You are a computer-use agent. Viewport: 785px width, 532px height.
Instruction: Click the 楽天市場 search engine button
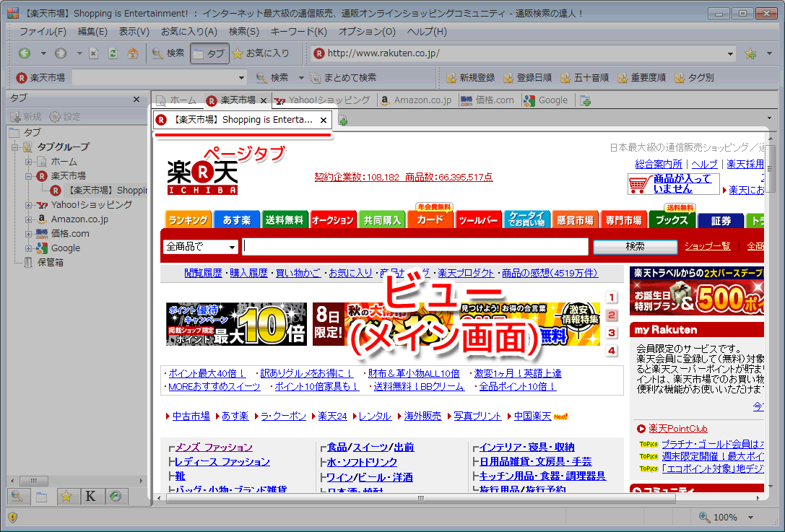coord(40,77)
